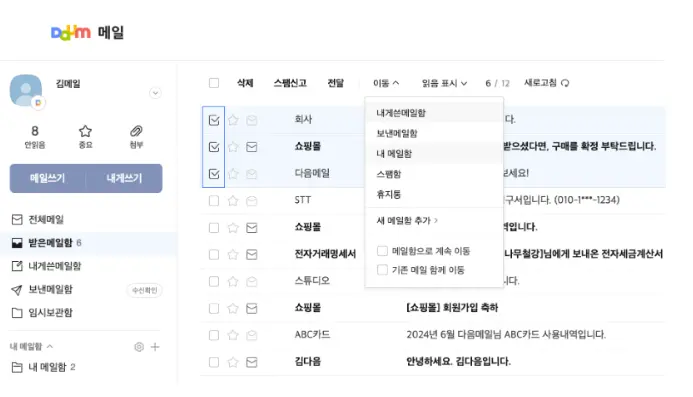
Task: Choose 스팸함 in the move menu
Action: [x=434, y=174]
